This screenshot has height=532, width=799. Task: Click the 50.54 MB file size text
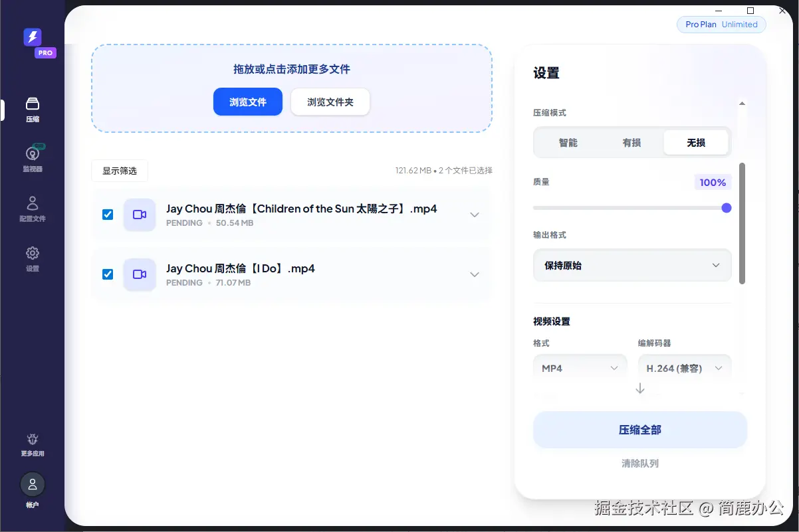[x=235, y=223]
